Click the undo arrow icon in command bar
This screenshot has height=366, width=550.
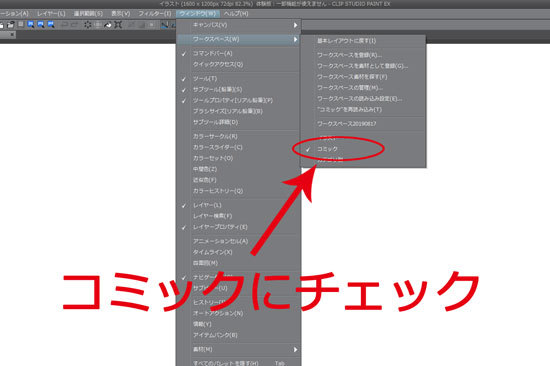65,25
